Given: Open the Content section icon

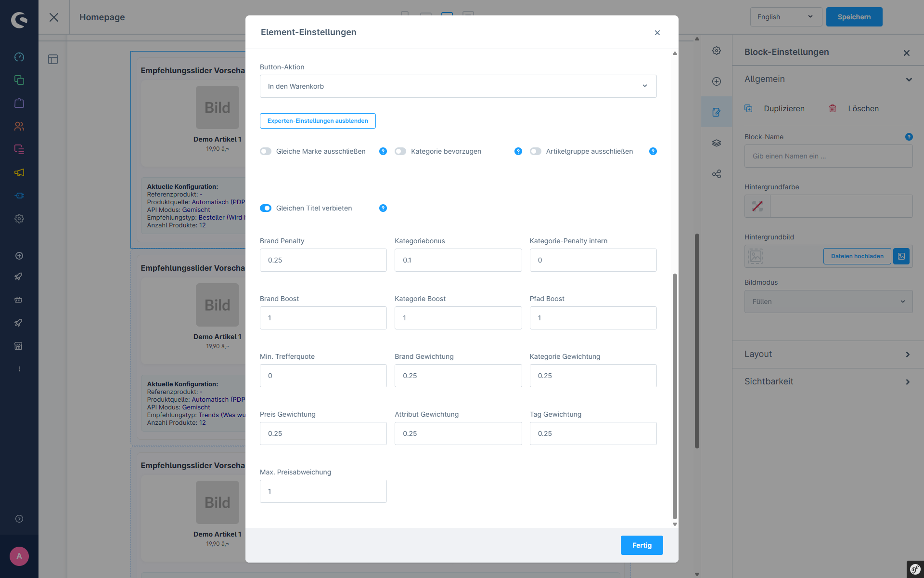Looking at the screenshot, I should (19, 149).
